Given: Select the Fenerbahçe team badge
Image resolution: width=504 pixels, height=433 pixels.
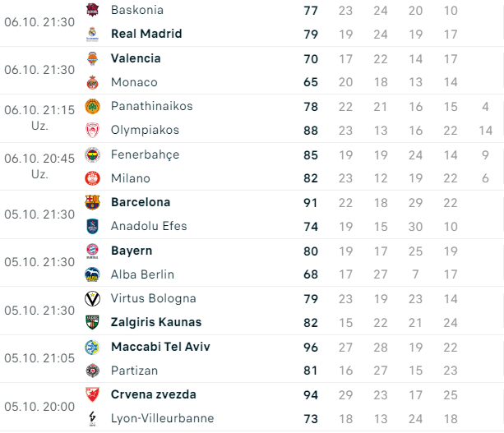Looking at the screenshot, I should tap(93, 154).
